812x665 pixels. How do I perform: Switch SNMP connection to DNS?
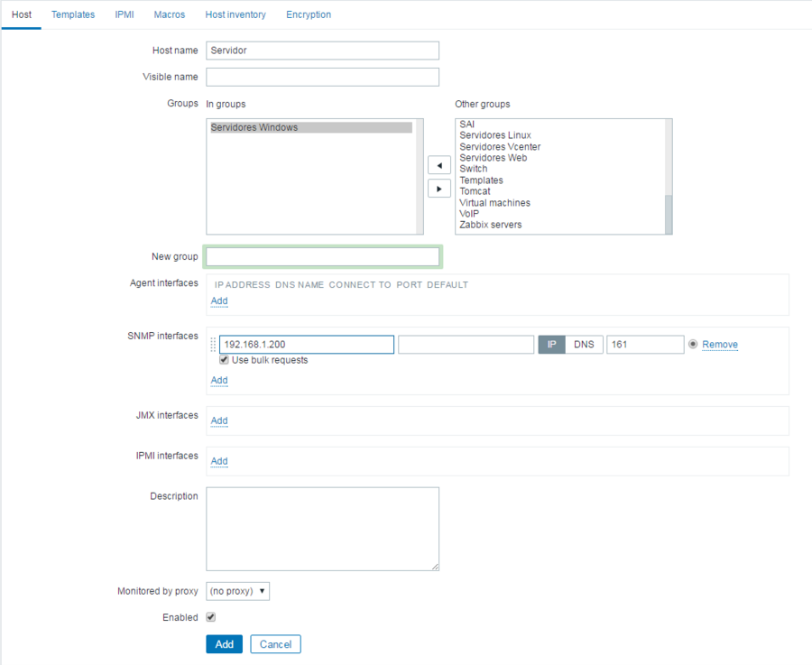[584, 345]
